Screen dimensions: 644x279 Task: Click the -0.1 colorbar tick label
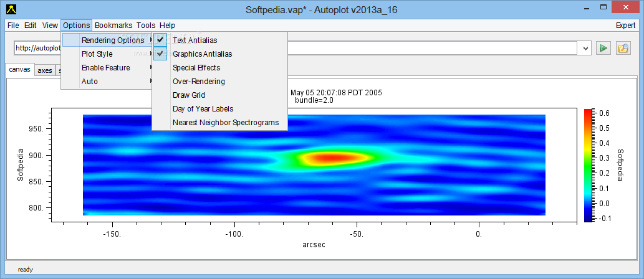click(x=605, y=218)
